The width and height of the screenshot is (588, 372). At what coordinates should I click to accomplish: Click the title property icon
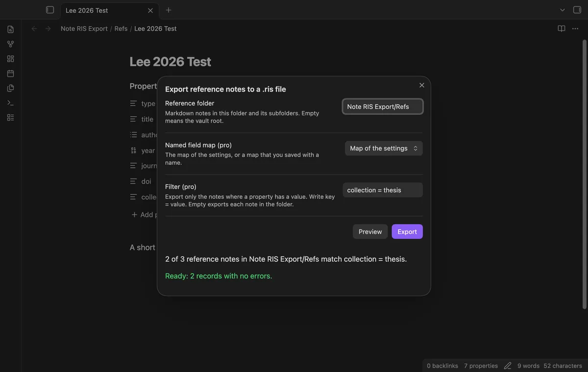[x=133, y=119]
